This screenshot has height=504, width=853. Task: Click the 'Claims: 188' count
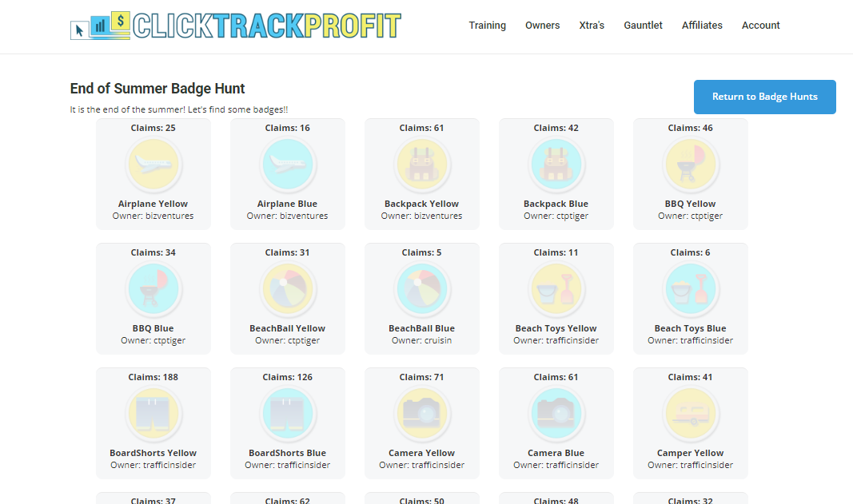tap(153, 377)
